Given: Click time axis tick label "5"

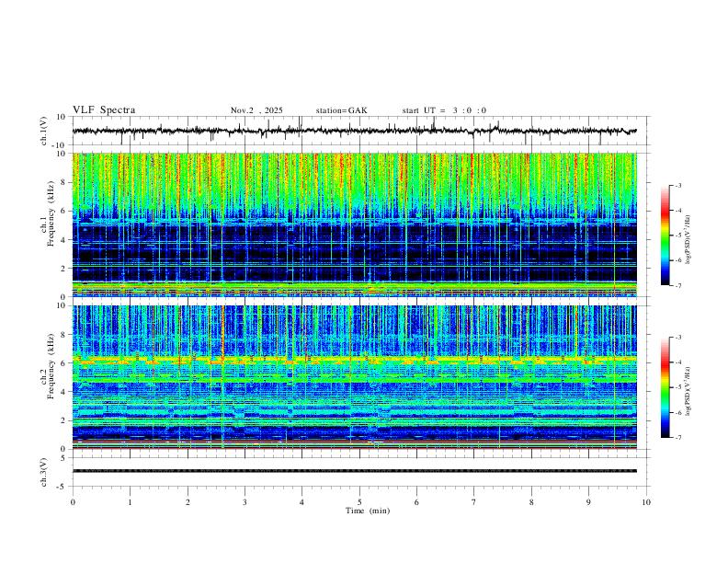Looking at the screenshot, I should click(x=359, y=502).
